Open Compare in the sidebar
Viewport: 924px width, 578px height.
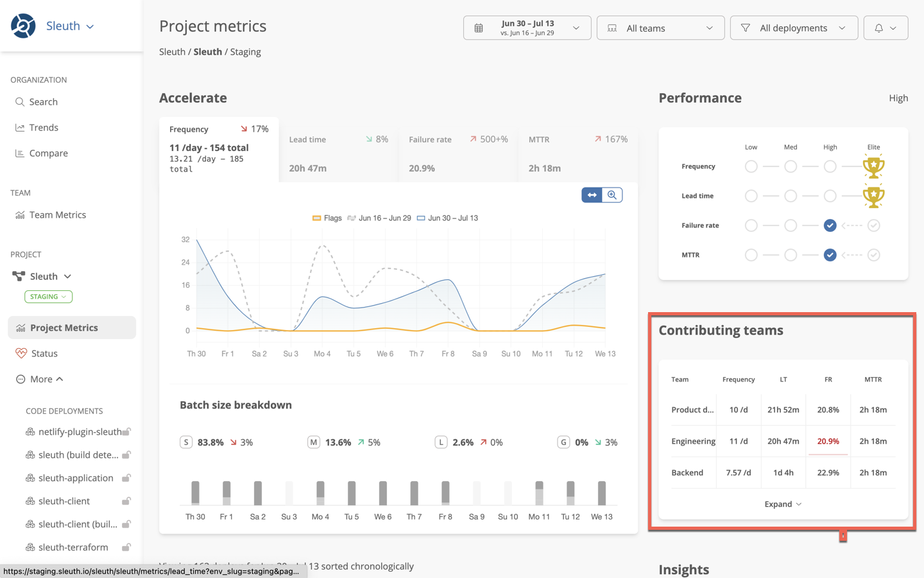pos(48,153)
